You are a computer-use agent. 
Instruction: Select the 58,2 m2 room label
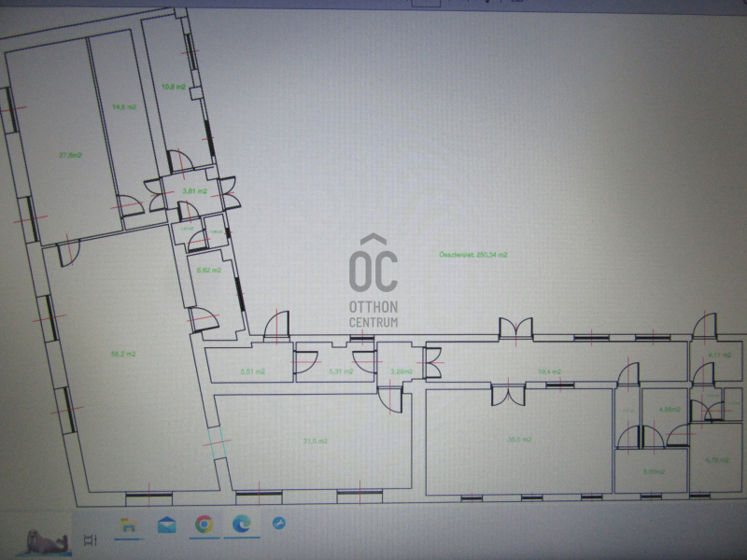[124, 354]
